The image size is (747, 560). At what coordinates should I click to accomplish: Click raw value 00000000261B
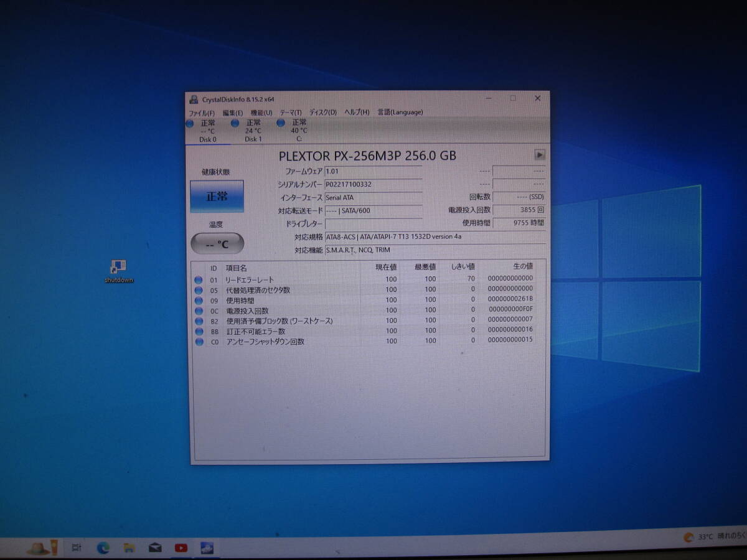coord(510,299)
